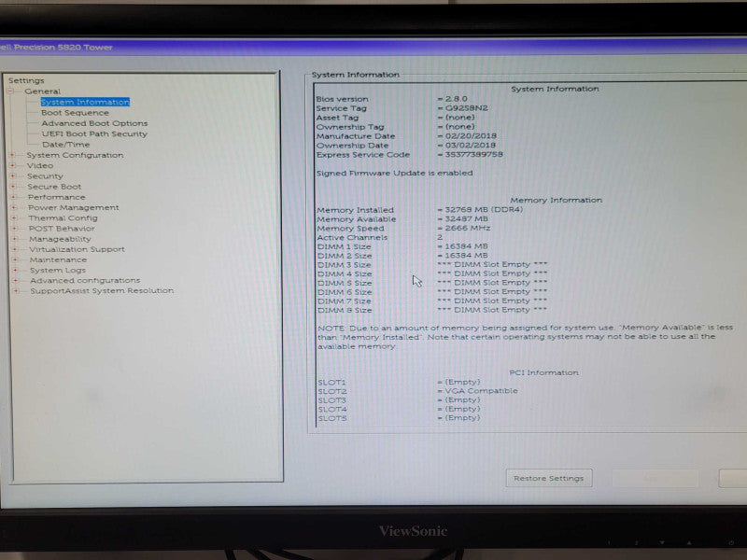The image size is (747, 560).
Task: Click the Asset Tag row
Action: click(396, 118)
